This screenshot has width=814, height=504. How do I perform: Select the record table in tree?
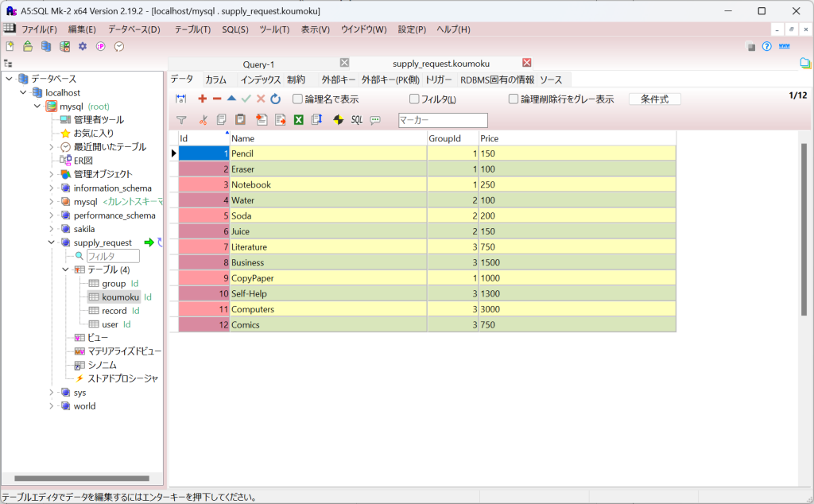[x=114, y=311]
